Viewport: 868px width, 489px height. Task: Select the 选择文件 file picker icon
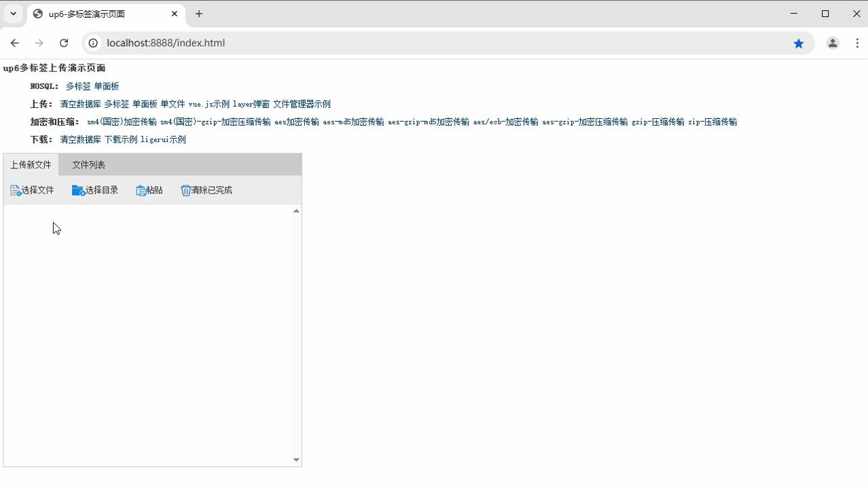(x=15, y=190)
